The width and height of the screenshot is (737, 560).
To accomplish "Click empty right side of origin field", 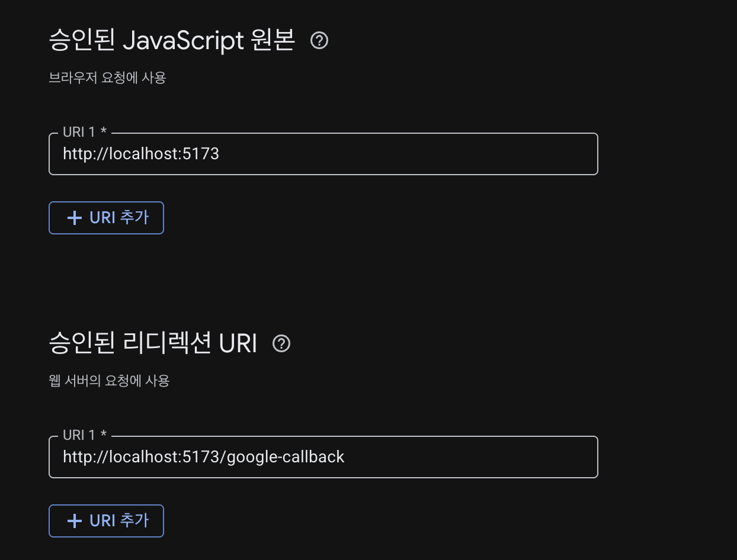I will pyautogui.click(x=474, y=155).
